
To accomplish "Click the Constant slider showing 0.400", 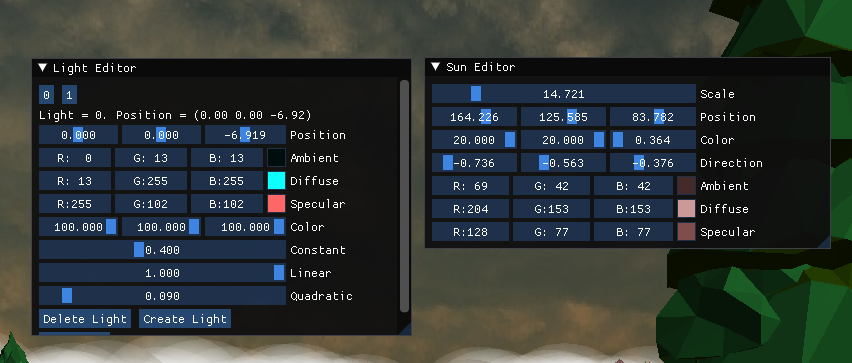I will [162, 250].
